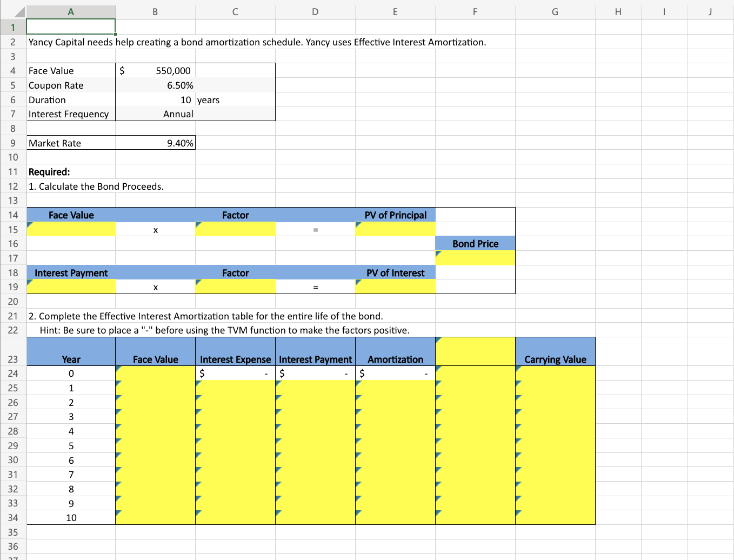Click the Year 0 Interest Expense cell showing $ -
This screenshot has height=560, width=734.
[235, 373]
